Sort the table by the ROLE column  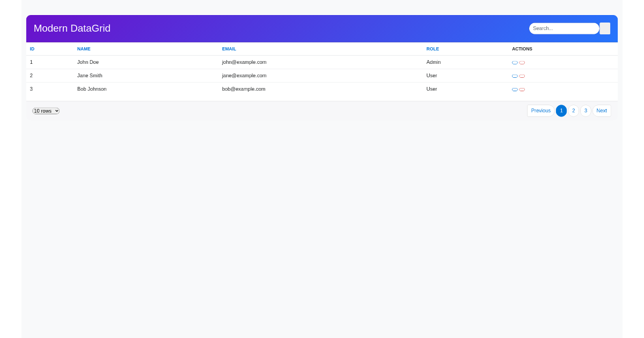433,49
